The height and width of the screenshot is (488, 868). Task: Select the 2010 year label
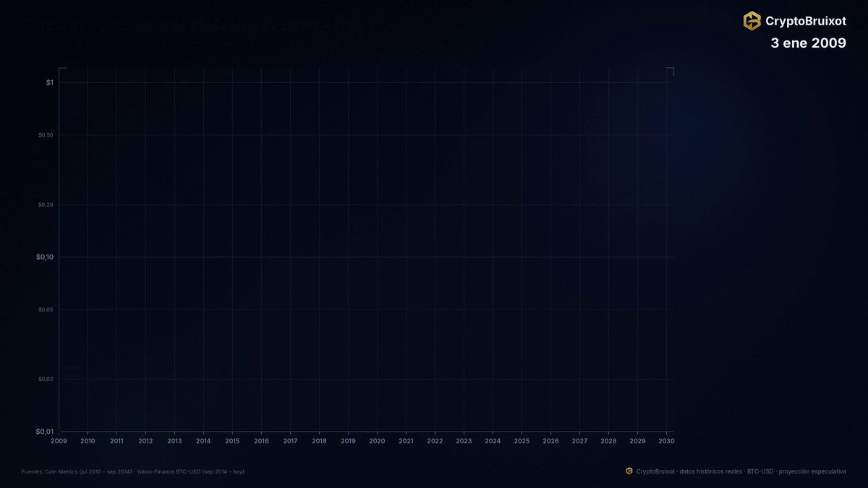(88, 441)
